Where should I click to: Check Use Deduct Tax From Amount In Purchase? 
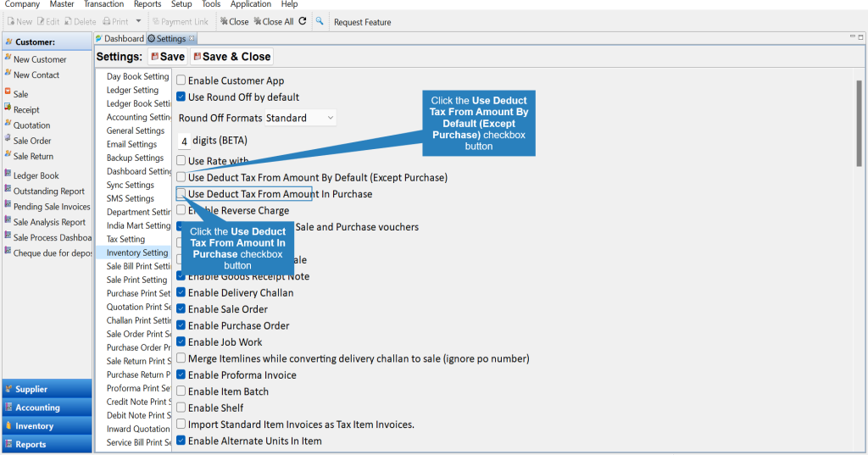[x=181, y=194]
